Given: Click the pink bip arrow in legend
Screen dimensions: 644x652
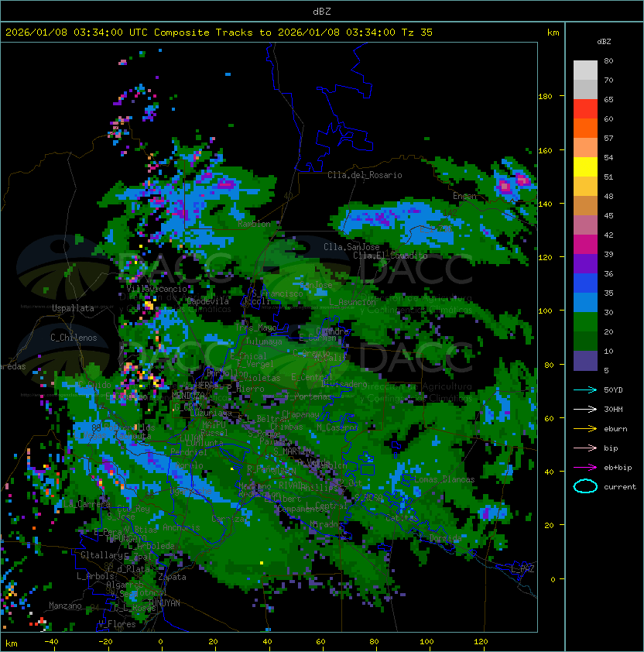Looking at the screenshot, I should [x=585, y=448].
